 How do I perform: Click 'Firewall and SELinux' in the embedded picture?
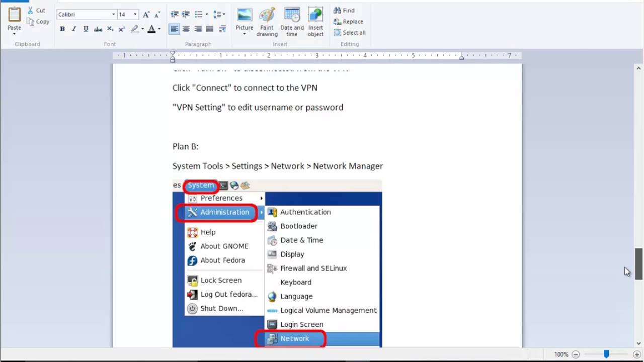313,268
